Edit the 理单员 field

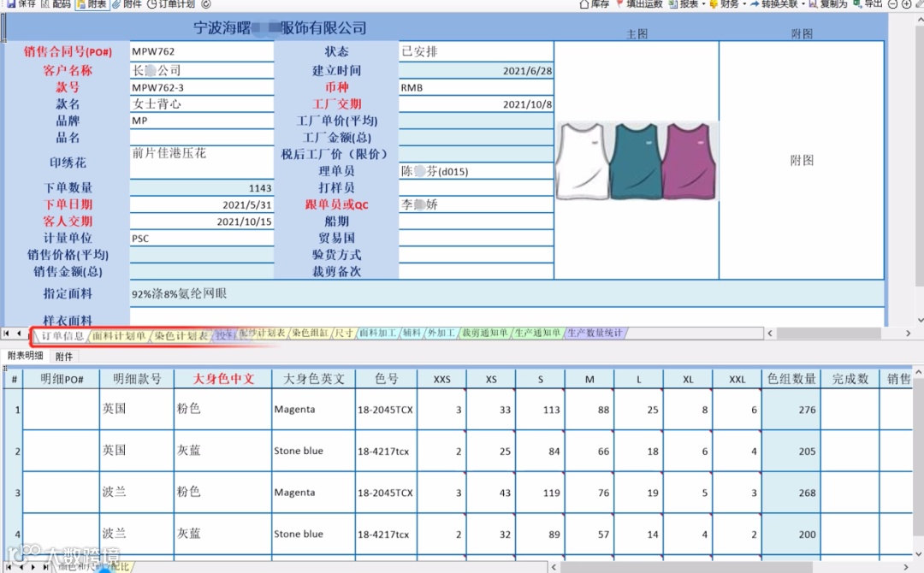(x=477, y=171)
